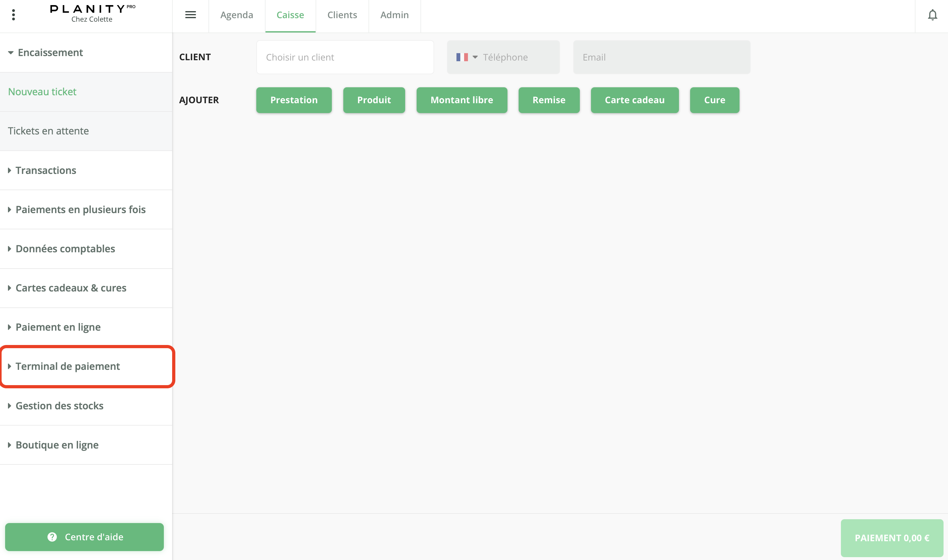Click the Choisir un client field

pyautogui.click(x=345, y=57)
